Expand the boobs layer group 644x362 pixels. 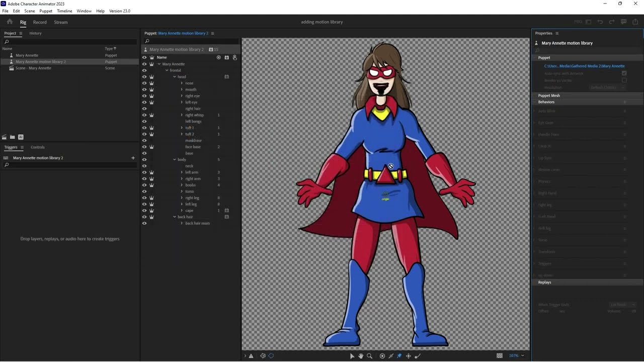(x=182, y=185)
